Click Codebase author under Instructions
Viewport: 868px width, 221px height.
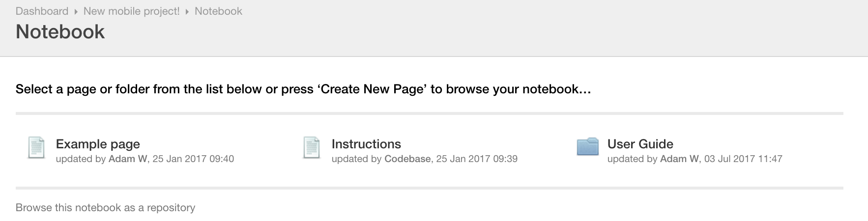[407, 159]
